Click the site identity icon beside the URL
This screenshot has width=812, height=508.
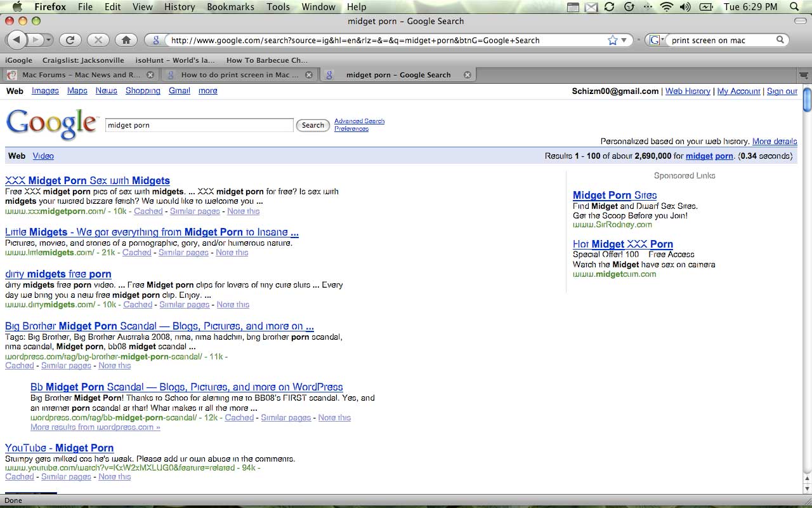155,40
